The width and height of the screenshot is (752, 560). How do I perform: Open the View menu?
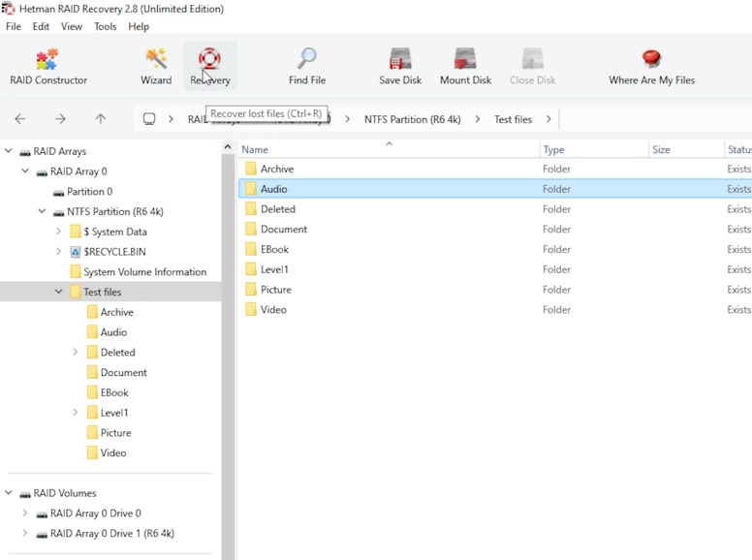pos(72,26)
